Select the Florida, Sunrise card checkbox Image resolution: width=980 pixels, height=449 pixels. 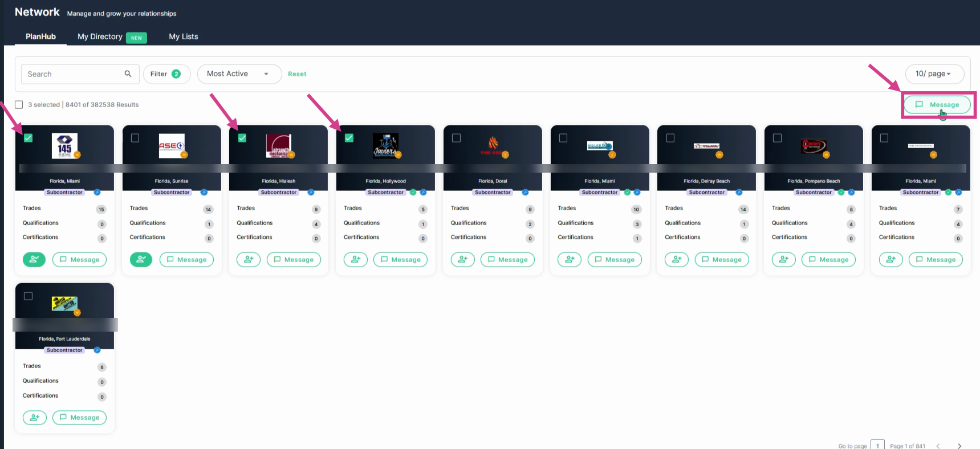[x=135, y=138]
